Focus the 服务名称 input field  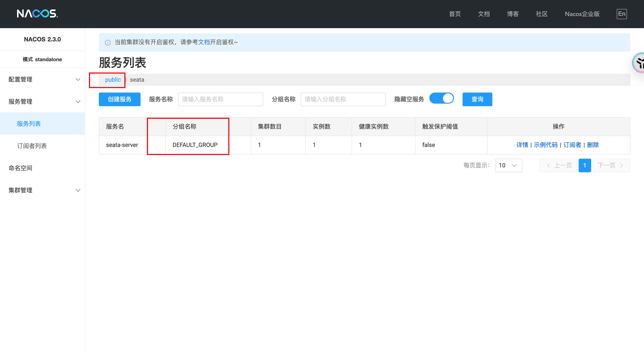(x=220, y=99)
